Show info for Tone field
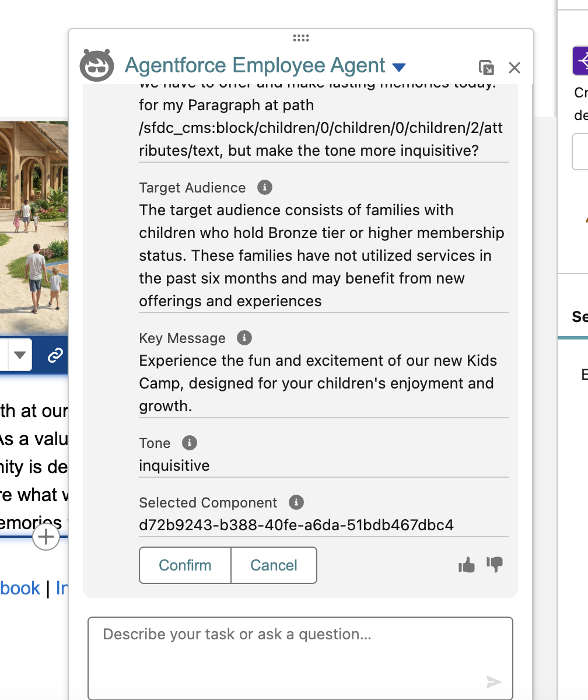This screenshot has height=700, width=588. click(190, 443)
